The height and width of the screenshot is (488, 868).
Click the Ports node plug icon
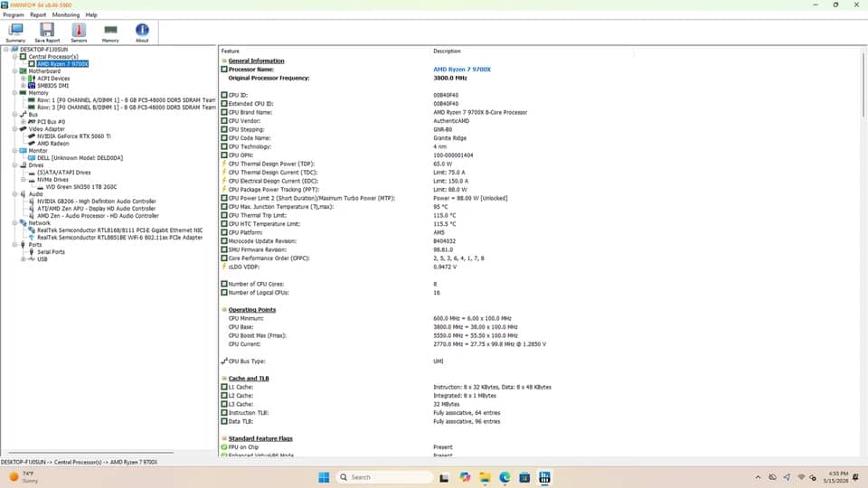pyautogui.click(x=24, y=245)
